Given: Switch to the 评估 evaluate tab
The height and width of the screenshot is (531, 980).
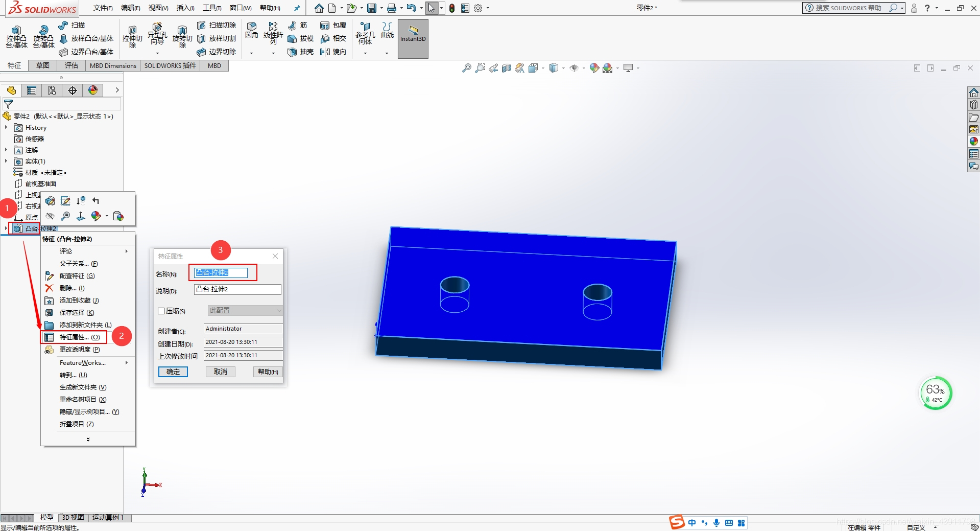Looking at the screenshot, I should pos(71,65).
